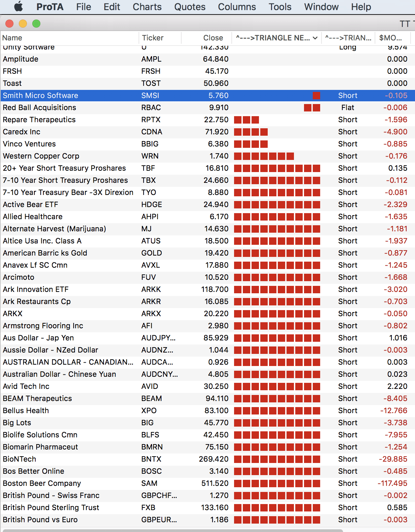Select British Pound vs Euro row
415x532 pixels.
207,520
